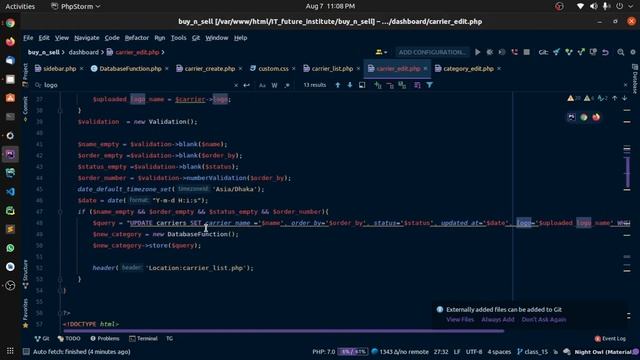Open the Navigate menu
This screenshot has height=360, width=640.
(87, 38)
